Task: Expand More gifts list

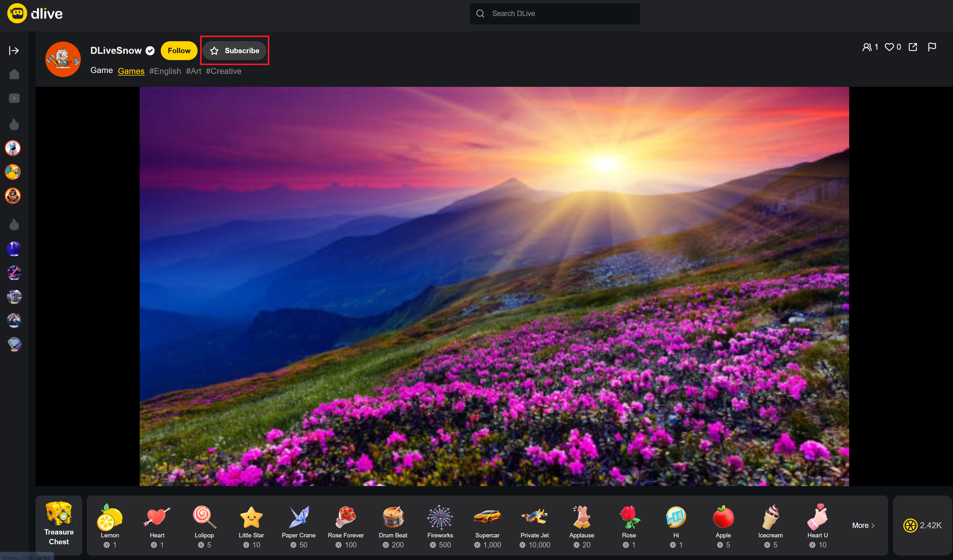Action: click(863, 525)
